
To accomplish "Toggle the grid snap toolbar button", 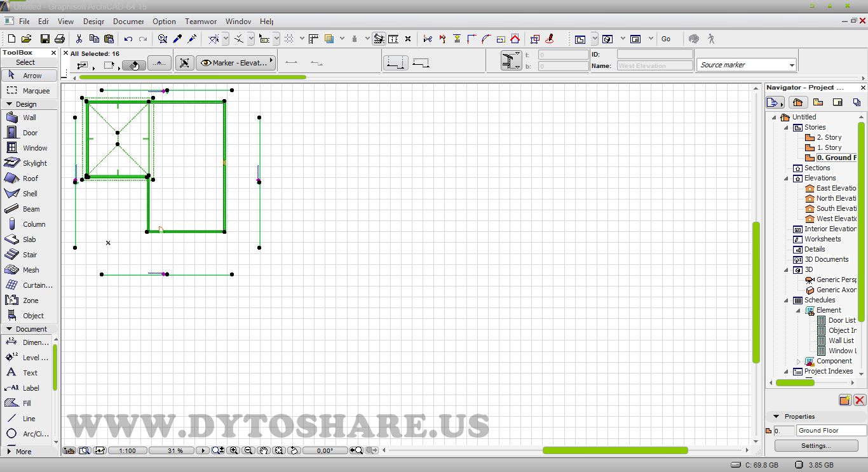I will [290, 39].
